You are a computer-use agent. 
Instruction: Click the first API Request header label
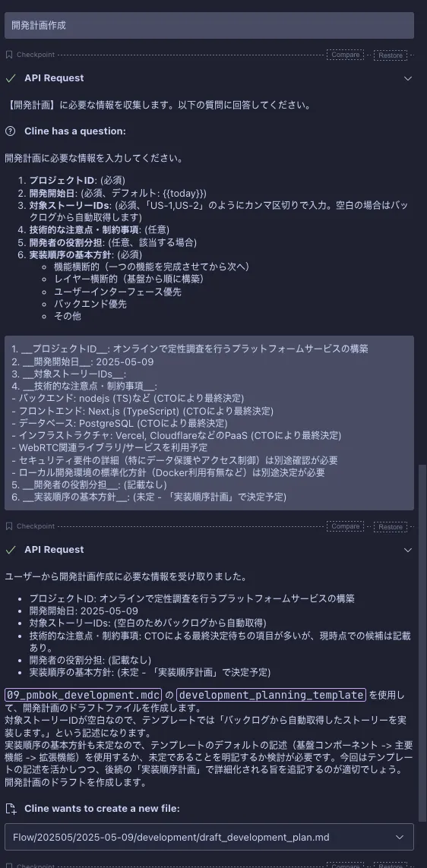point(54,78)
